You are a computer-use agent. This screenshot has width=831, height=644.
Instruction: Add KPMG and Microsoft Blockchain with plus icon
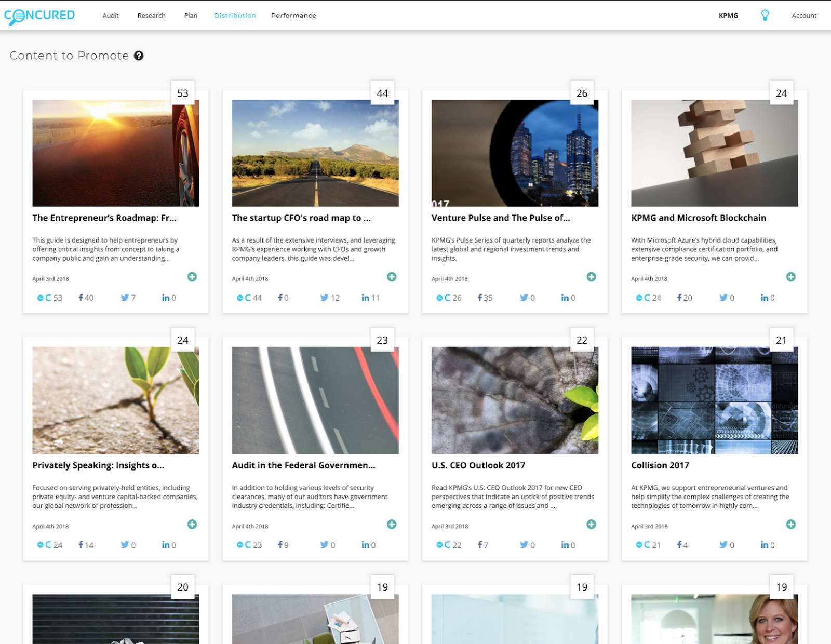pyautogui.click(x=790, y=277)
